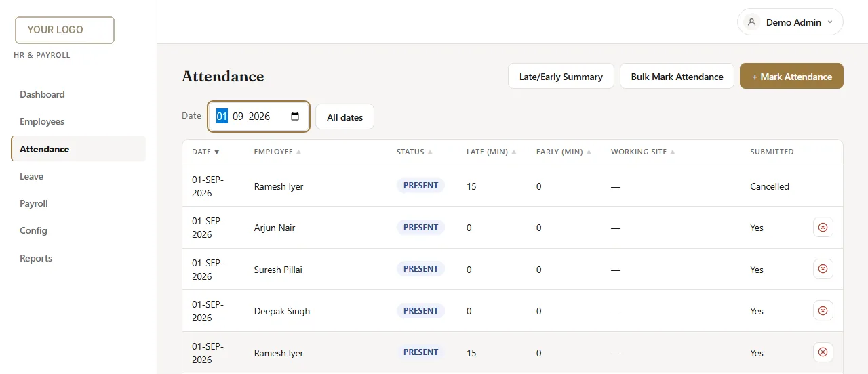Screen dimensions: 868x374
Task: Click user avatar icon beside Demo Admin
Action: [751, 22]
